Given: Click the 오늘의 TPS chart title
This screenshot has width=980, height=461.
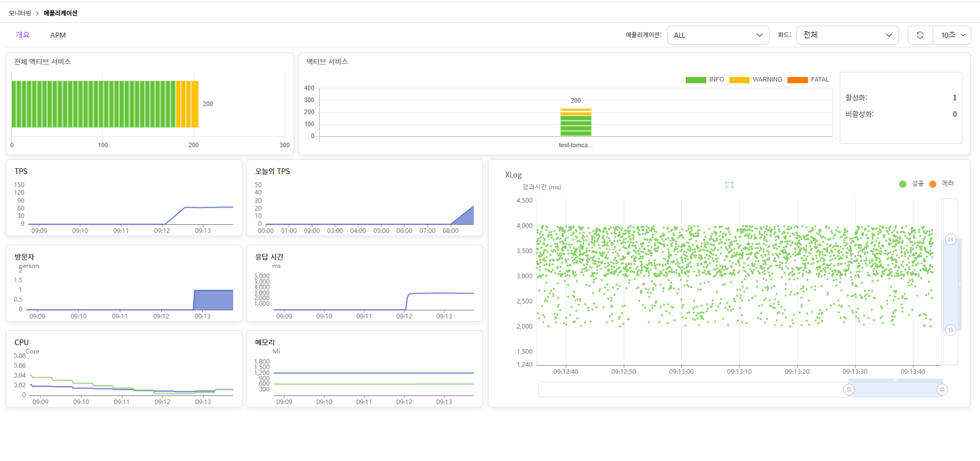Looking at the screenshot, I should pyautogui.click(x=273, y=172).
